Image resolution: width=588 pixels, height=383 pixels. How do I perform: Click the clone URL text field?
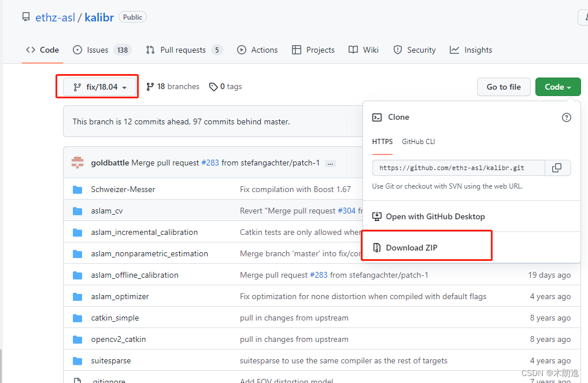458,168
